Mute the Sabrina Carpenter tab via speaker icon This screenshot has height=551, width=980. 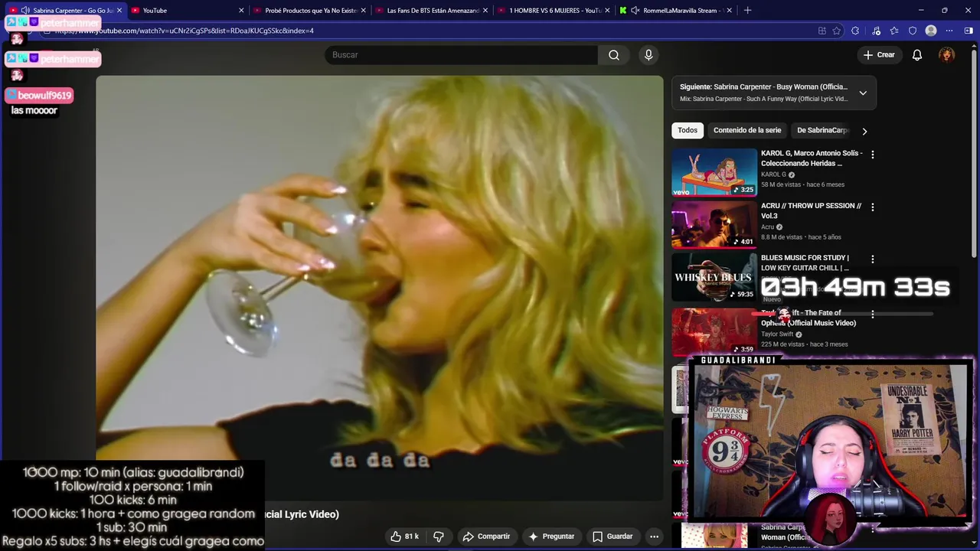tap(25, 11)
